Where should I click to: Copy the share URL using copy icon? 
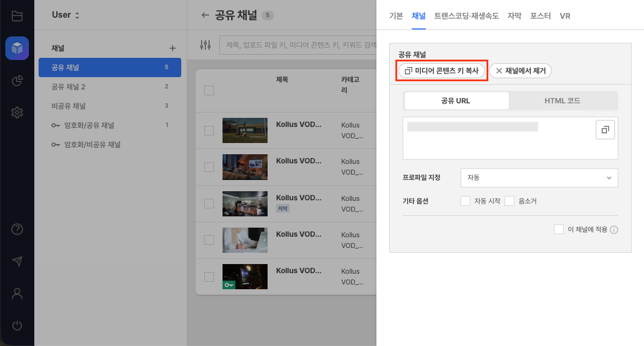click(x=605, y=130)
